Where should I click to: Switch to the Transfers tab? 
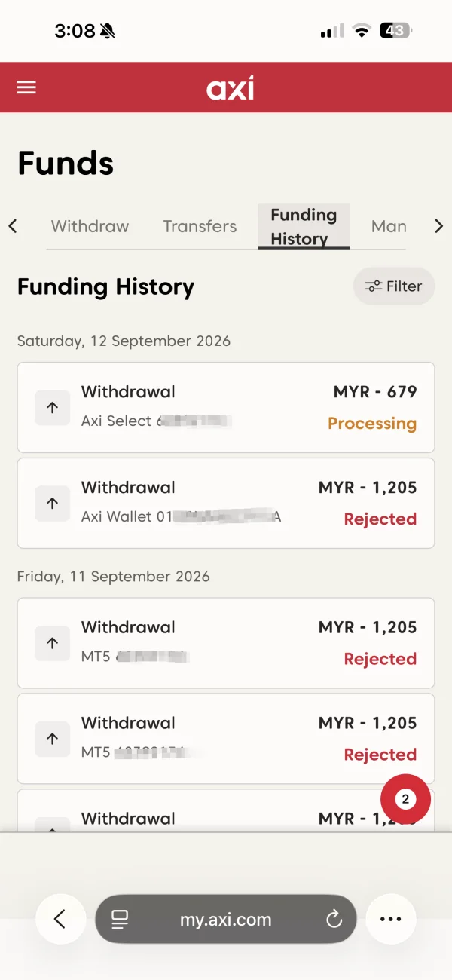[200, 226]
